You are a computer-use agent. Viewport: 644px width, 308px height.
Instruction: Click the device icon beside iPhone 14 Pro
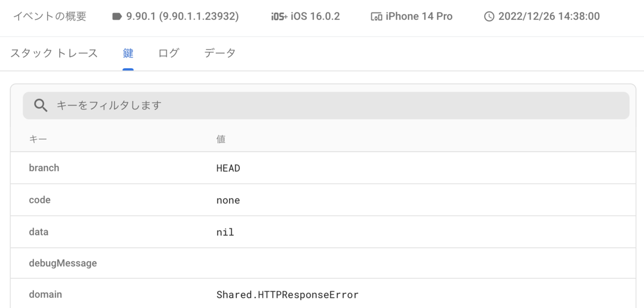click(376, 17)
